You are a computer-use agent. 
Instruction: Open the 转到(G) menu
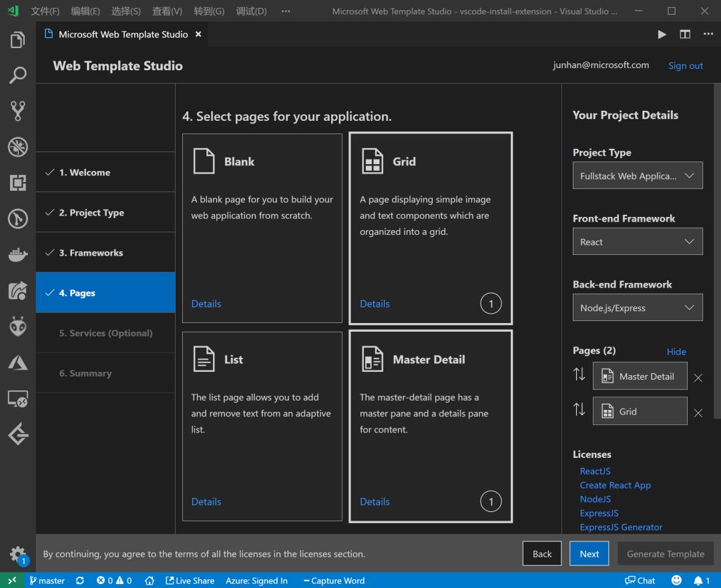(209, 11)
